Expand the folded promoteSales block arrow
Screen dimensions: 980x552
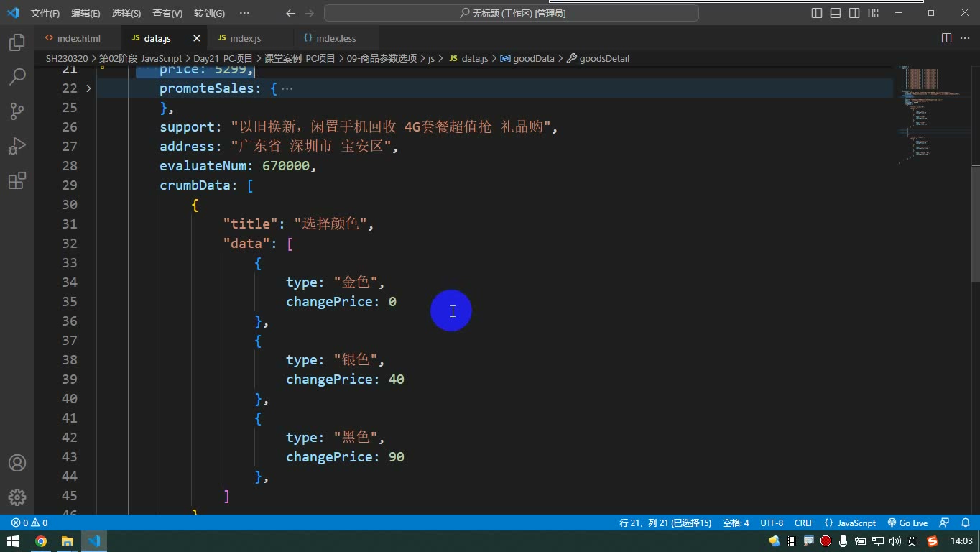click(x=88, y=88)
